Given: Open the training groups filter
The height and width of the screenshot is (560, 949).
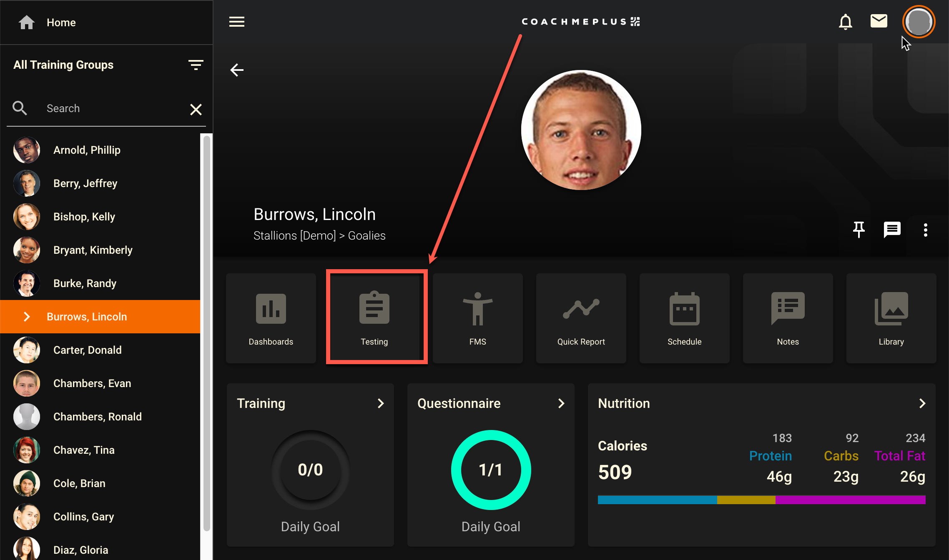Looking at the screenshot, I should point(196,65).
